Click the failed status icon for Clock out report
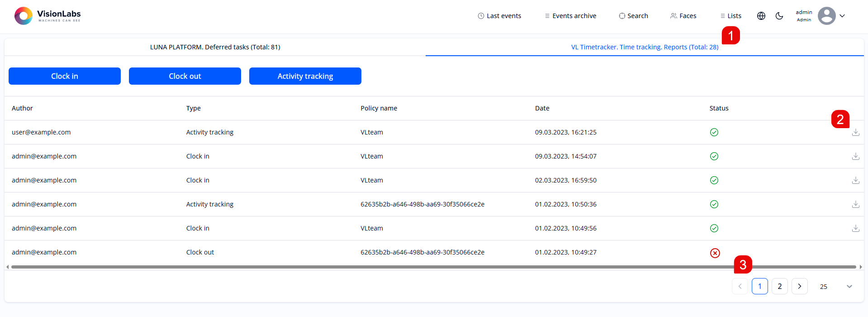 click(715, 253)
